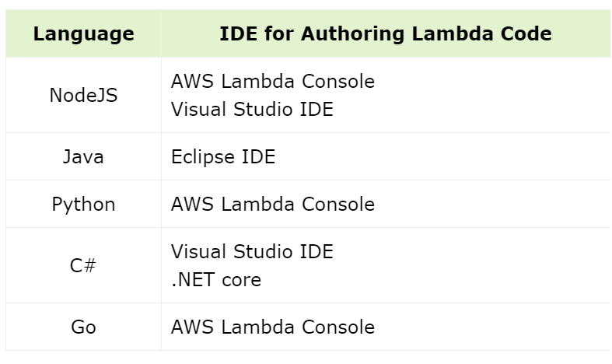Click AWS Lambda Console in Python row

[272, 204]
